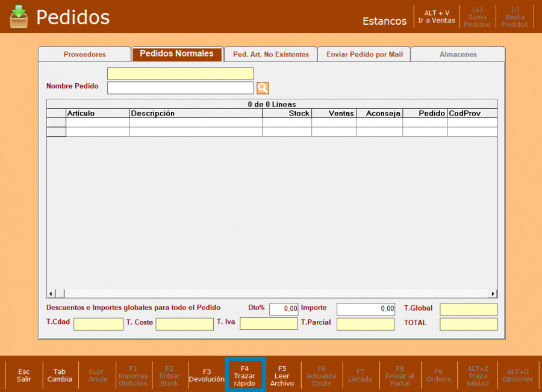This screenshot has height=392, width=542.
Task: Open the Almacenes tab
Action: click(458, 54)
